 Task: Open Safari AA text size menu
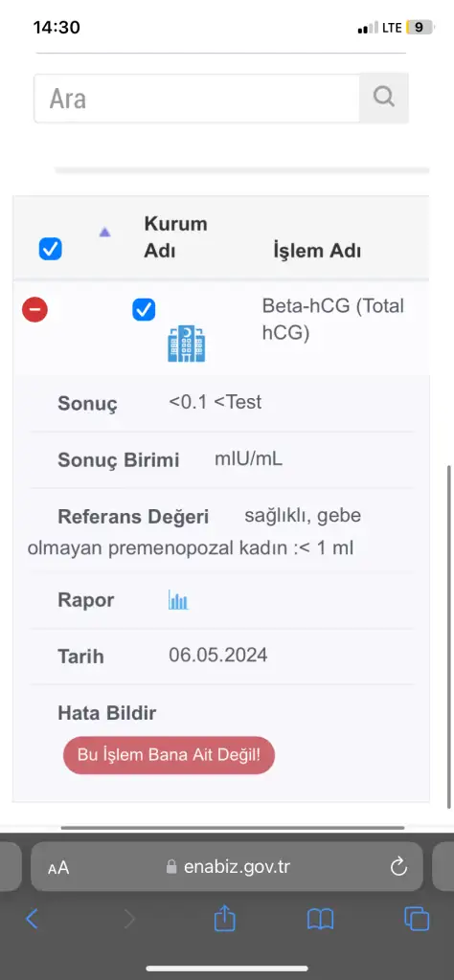point(58,867)
